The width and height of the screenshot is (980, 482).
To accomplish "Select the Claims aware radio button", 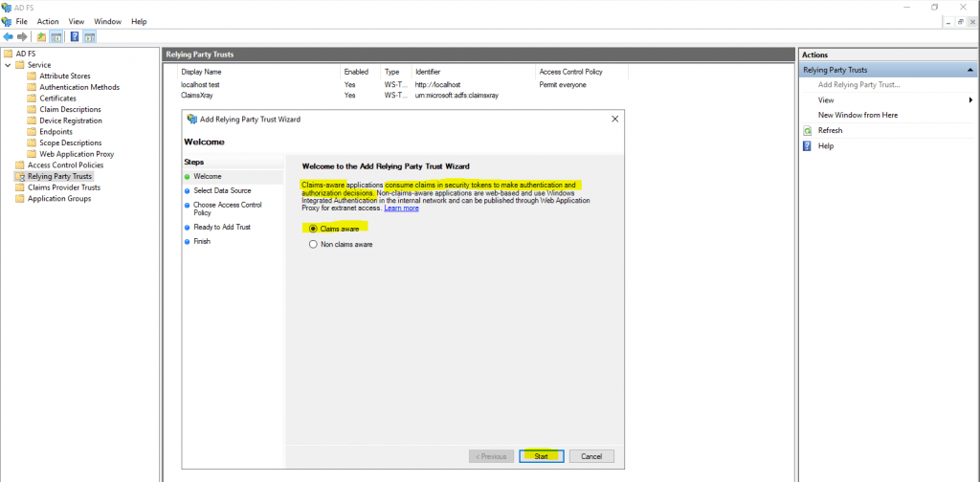I will coord(313,229).
